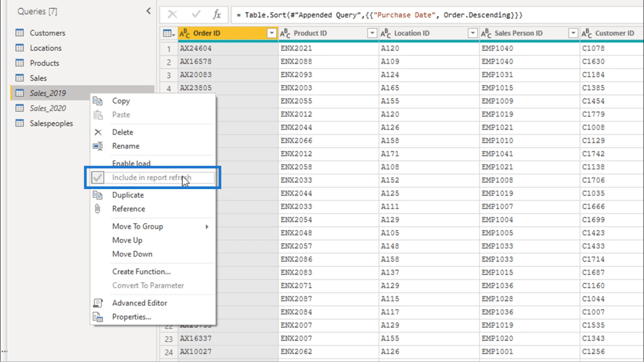Open the table options menu icon in the grid corner

[x=168, y=33]
